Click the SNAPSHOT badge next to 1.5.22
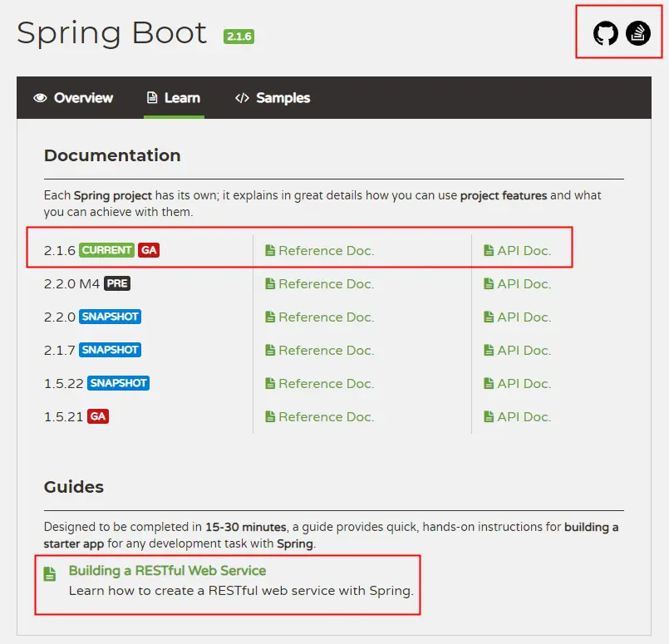The height and width of the screenshot is (644, 669). (118, 383)
